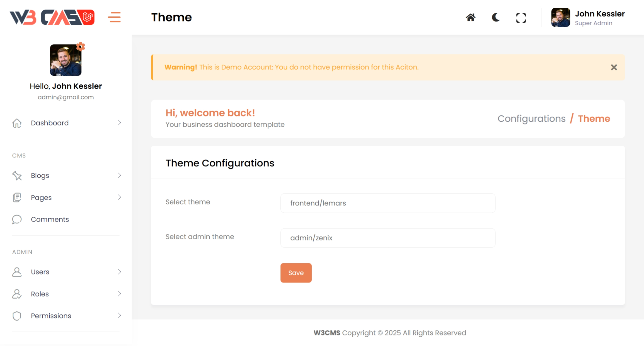Click the orange gear on profile photo
This screenshot has width=644, height=346.
[x=81, y=46]
